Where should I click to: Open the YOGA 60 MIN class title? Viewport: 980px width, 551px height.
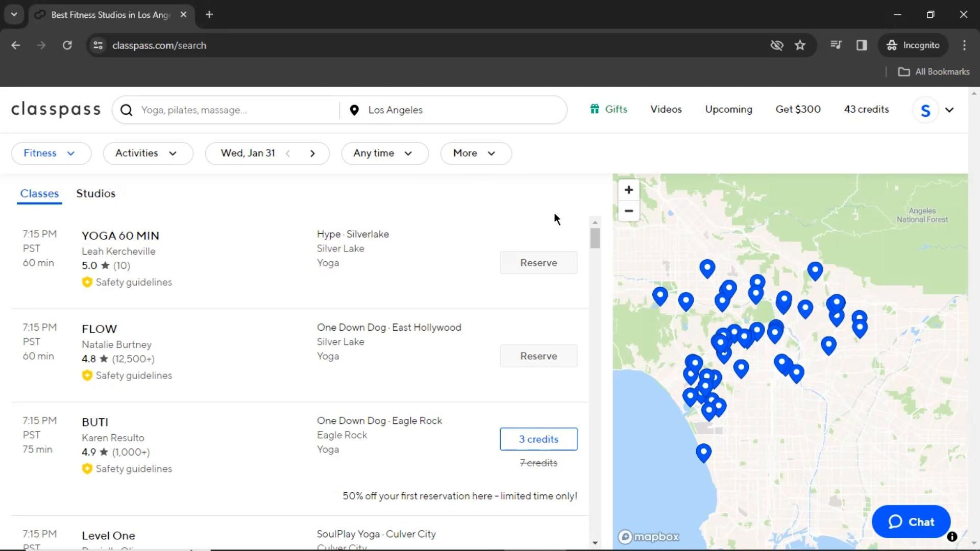pos(120,236)
